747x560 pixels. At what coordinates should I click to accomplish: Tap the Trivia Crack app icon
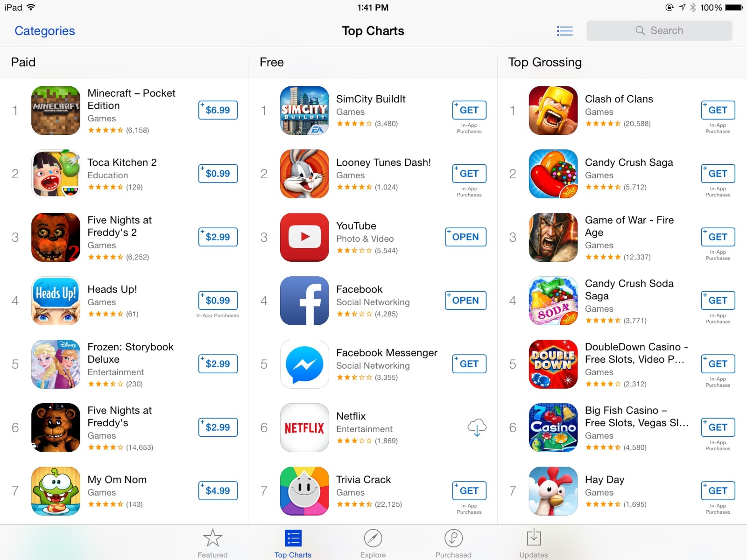[304, 491]
